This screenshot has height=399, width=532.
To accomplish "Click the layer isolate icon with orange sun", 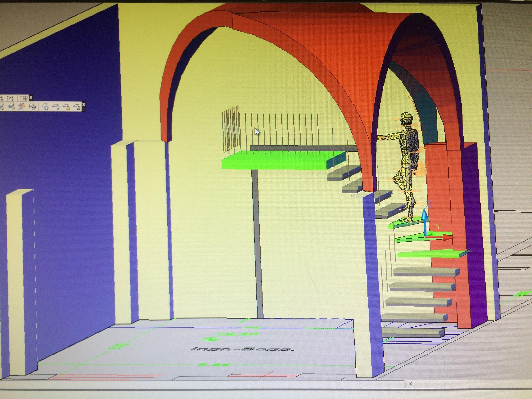I will click(x=22, y=106).
